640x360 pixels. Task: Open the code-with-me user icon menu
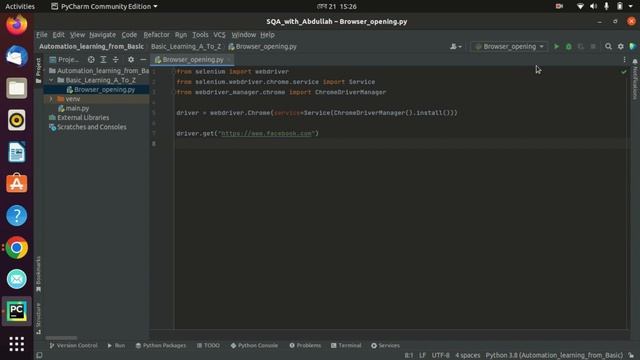pos(456,47)
